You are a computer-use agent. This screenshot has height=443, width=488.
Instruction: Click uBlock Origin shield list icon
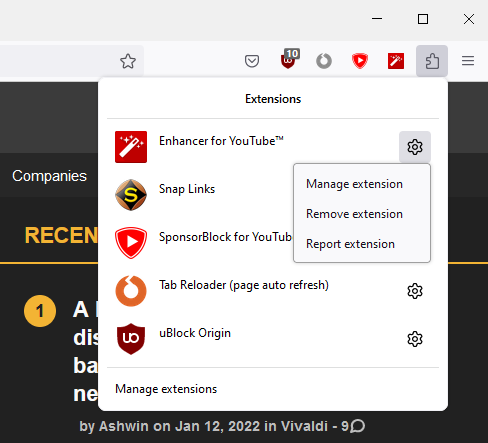pyautogui.click(x=131, y=339)
